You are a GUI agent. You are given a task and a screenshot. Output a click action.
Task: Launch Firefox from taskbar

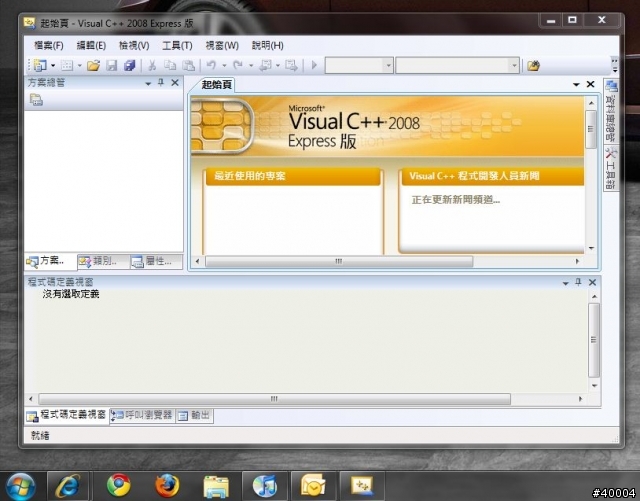[x=167, y=485]
